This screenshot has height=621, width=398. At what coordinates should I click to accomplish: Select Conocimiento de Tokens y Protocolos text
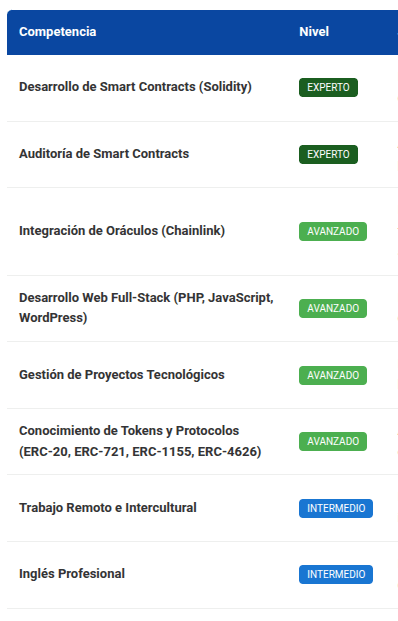click(x=140, y=441)
